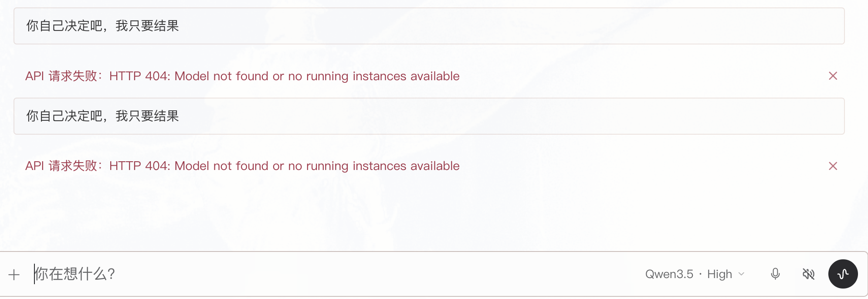Screen dimensions: 868x299
Task: Launch voice mode with the waveform button
Action: 843,274
